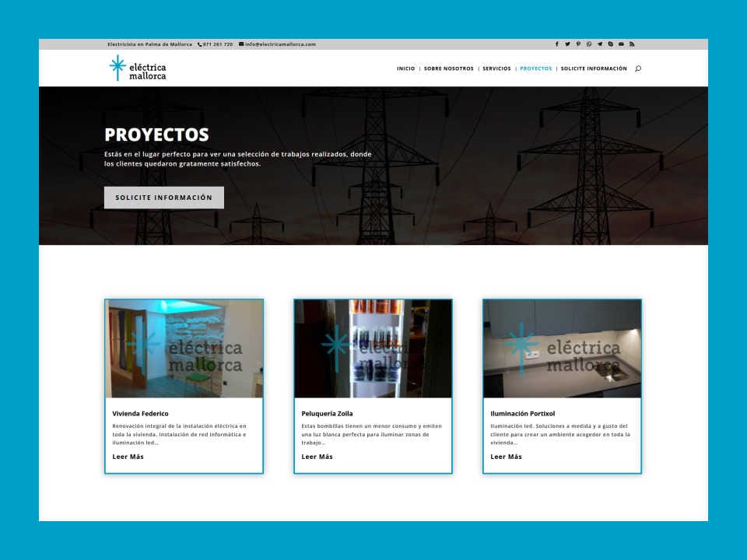The width and height of the screenshot is (747, 560).
Task: Open the Sobre Nosotros menu item
Action: pos(448,68)
